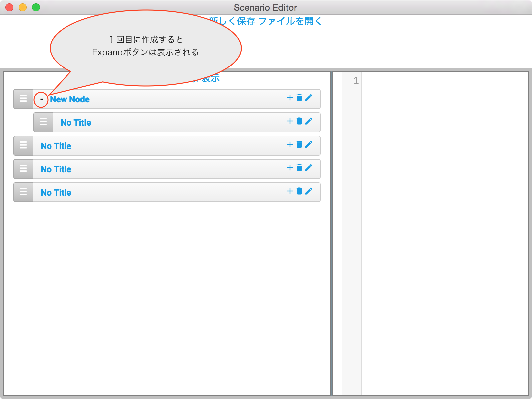Click drag handle of the indented No Title row

(x=43, y=122)
